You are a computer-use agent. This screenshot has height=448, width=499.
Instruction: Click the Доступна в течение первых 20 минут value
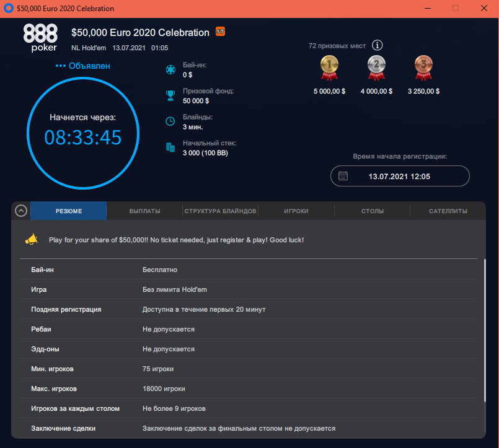point(204,309)
